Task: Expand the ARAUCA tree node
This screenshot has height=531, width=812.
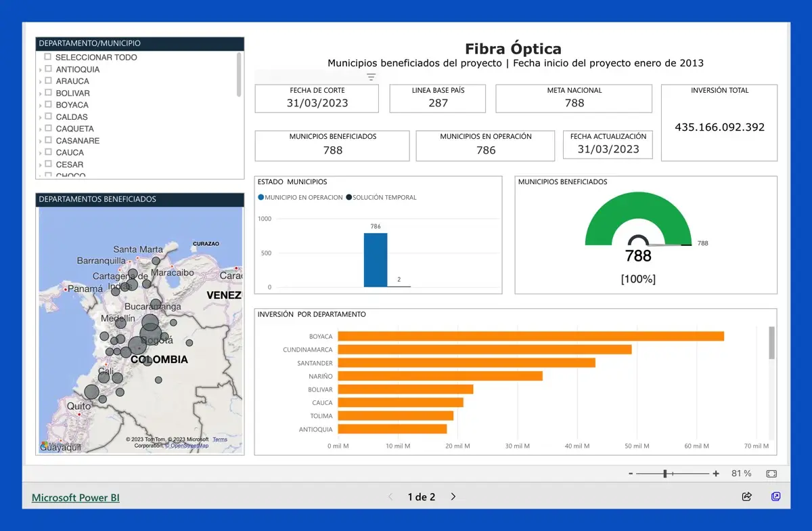Action: [x=41, y=81]
